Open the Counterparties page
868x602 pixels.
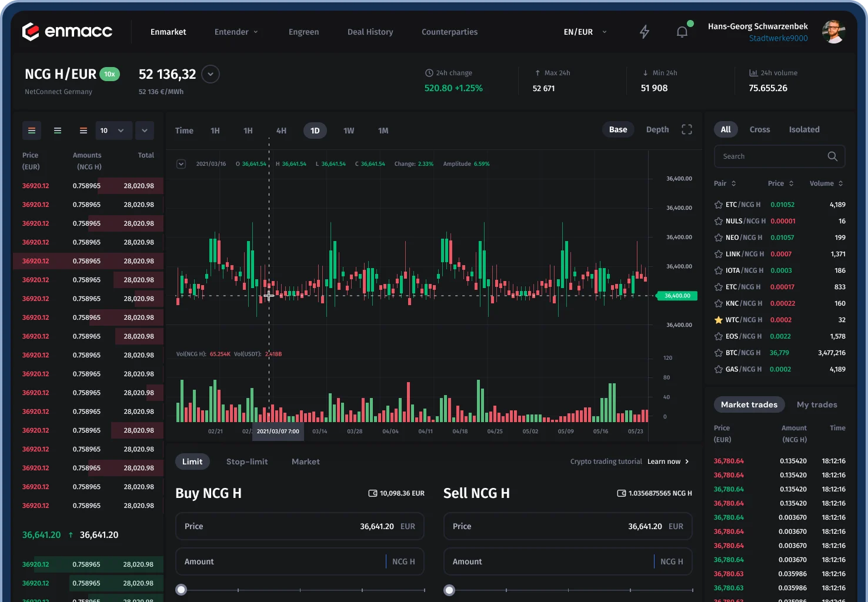(x=450, y=32)
